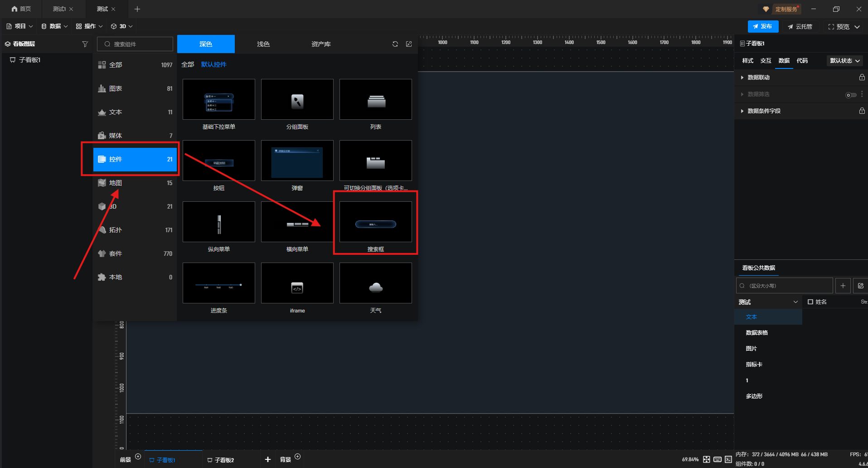Viewport: 868px width, 468px height.
Task: Open the 默认状态 dropdown
Action: click(844, 61)
